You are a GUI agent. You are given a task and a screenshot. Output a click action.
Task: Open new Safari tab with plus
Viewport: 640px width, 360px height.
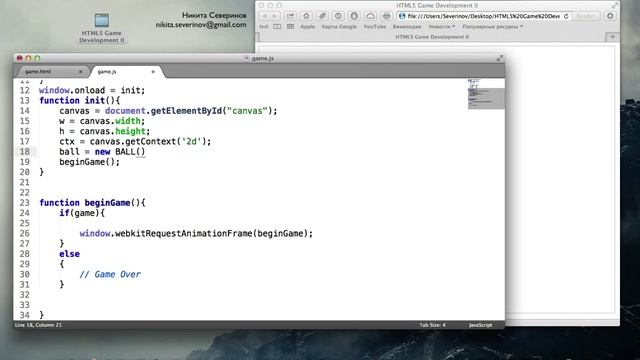coord(612,37)
